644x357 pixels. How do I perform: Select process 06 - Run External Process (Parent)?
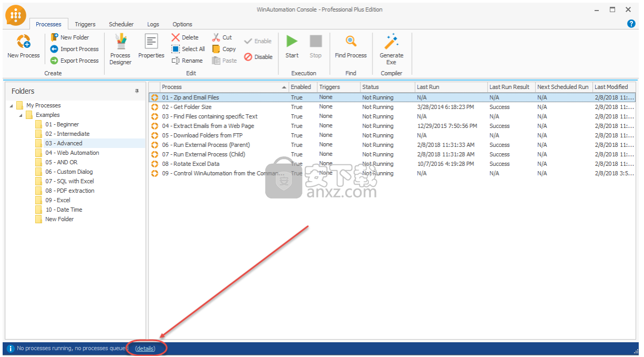coord(392,145)
